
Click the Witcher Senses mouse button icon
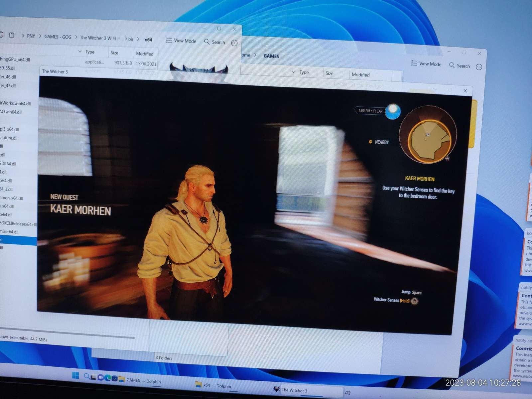point(415,301)
